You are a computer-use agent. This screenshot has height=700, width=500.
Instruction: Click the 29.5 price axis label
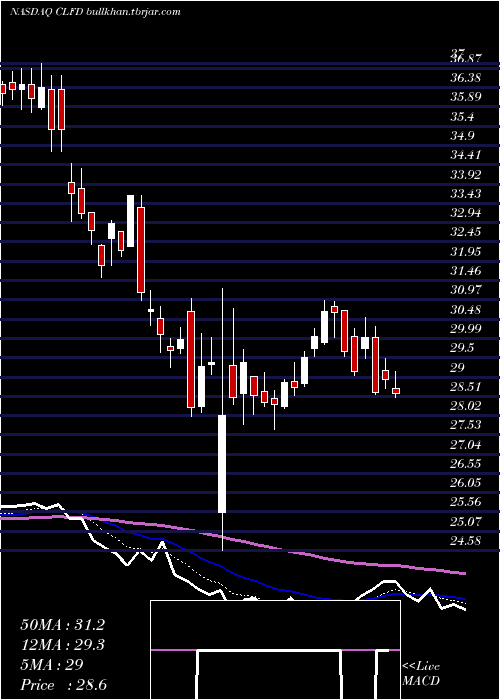coord(462,348)
